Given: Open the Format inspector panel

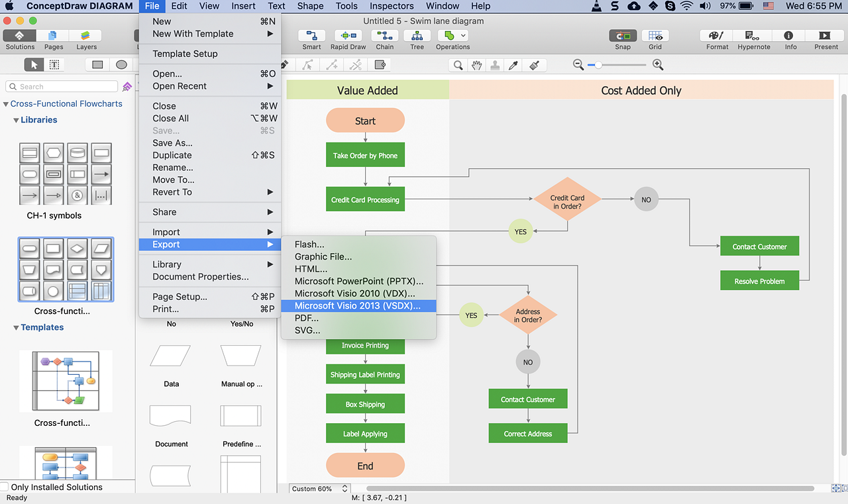Looking at the screenshot, I should tap(717, 36).
